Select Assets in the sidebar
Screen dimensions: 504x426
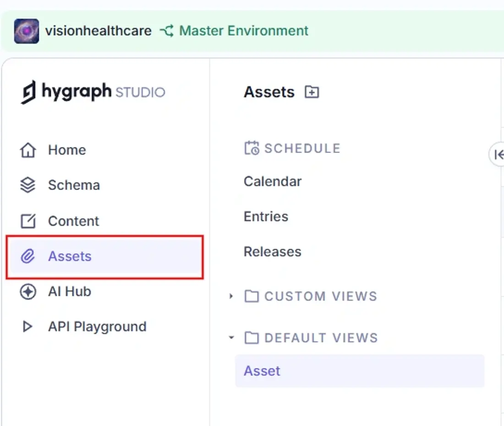105,257
